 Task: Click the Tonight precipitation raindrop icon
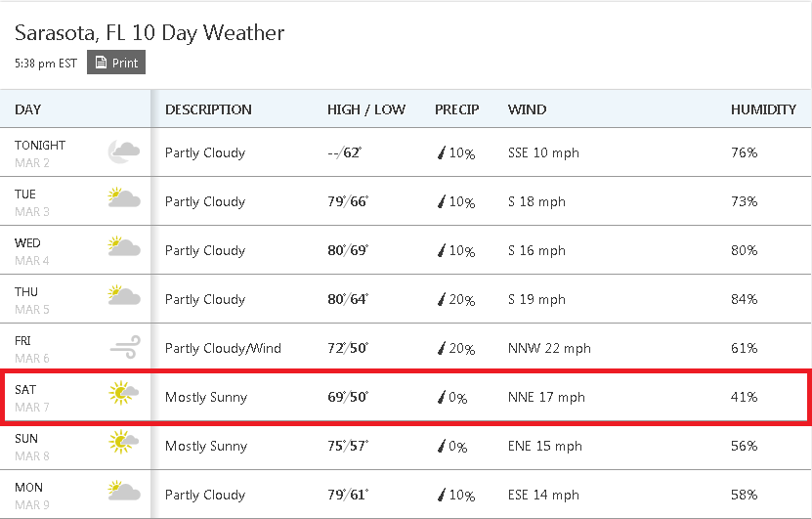point(442,152)
